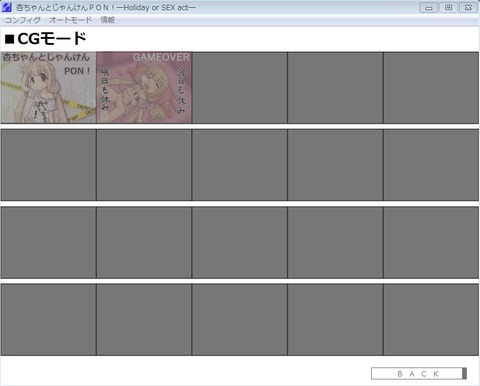Click the application icon in title bar
Viewport: 480px width, 386px height.
(x=7, y=7)
